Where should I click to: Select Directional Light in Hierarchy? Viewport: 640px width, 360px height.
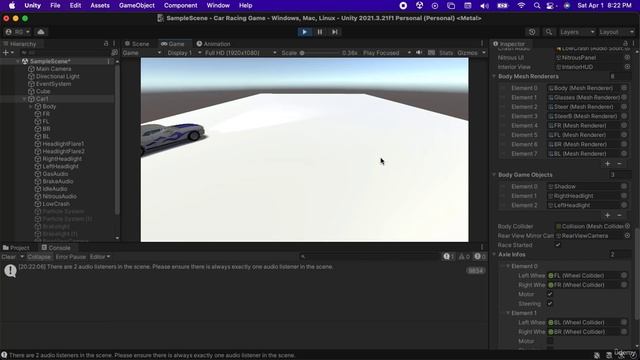58,76
